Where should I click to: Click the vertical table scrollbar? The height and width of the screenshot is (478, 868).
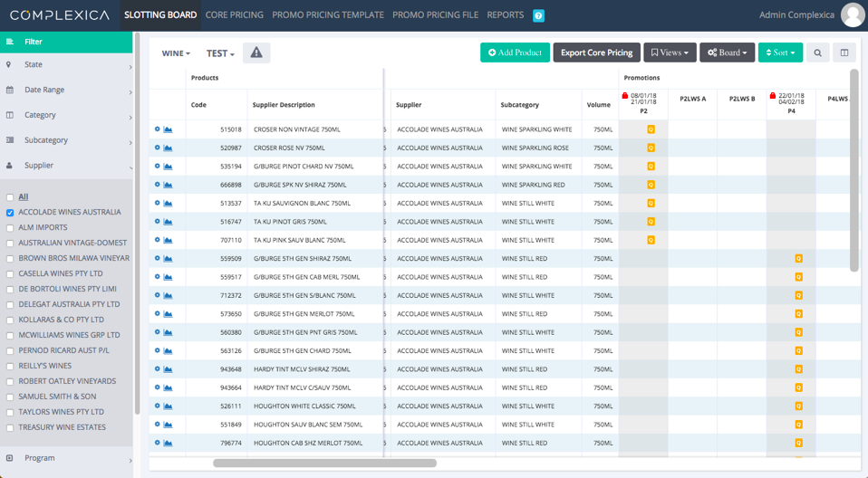click(x=854, y=170)
